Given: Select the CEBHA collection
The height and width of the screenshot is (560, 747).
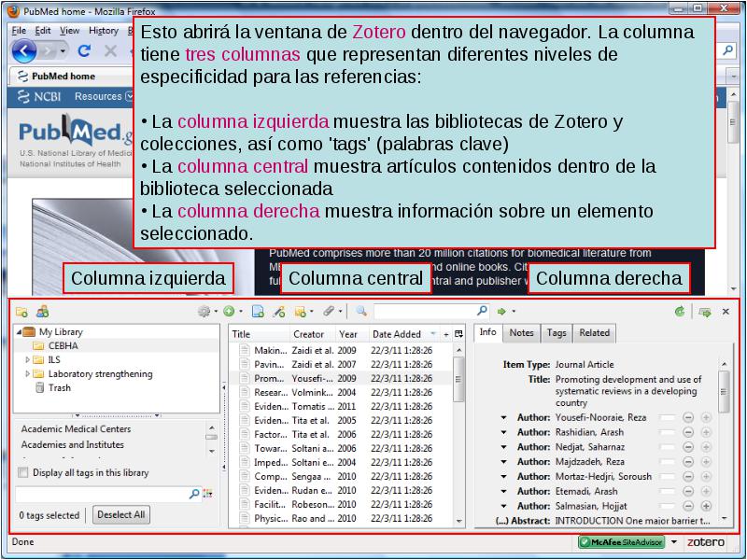Looking at the screenshot, I should click(x=63, y=345).
